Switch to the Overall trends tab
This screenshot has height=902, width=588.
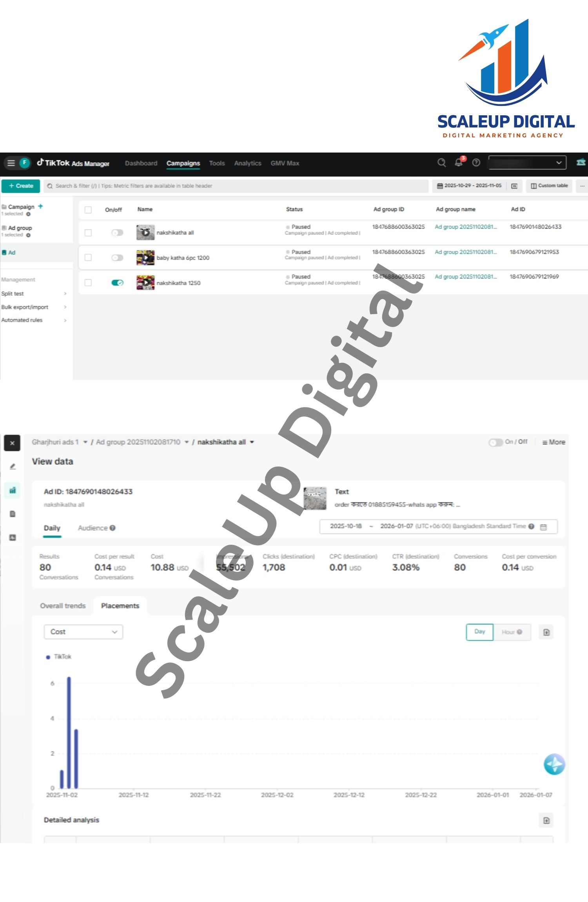click(63, 606)
